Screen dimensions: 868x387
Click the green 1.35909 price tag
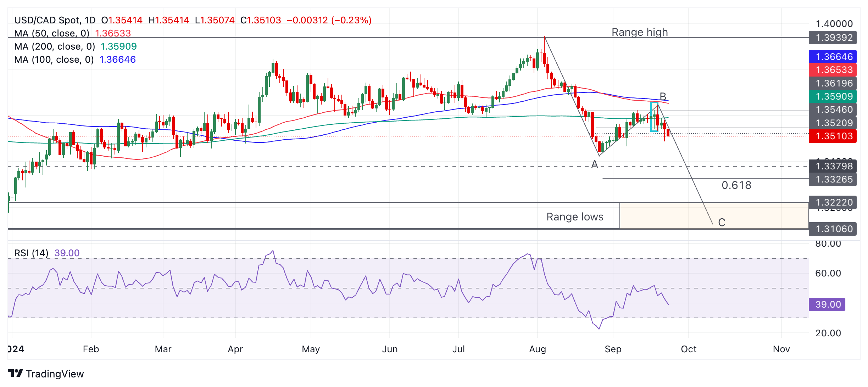click(833, 96)
